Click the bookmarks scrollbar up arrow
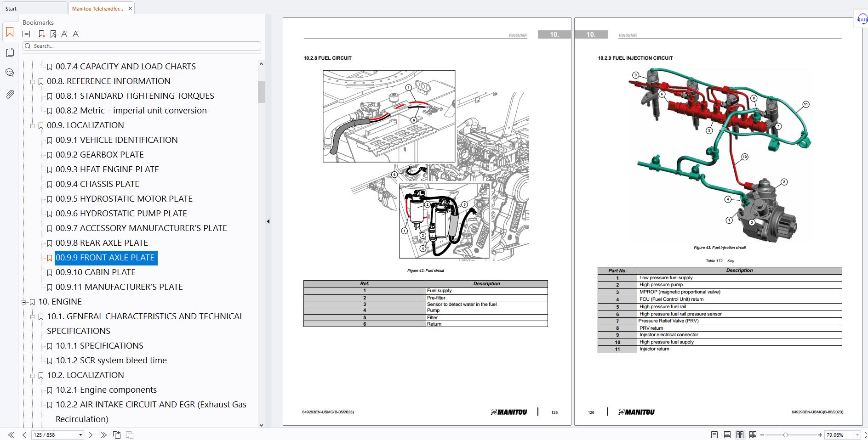Viewport: 868px width, 440px height. (261, 64)
